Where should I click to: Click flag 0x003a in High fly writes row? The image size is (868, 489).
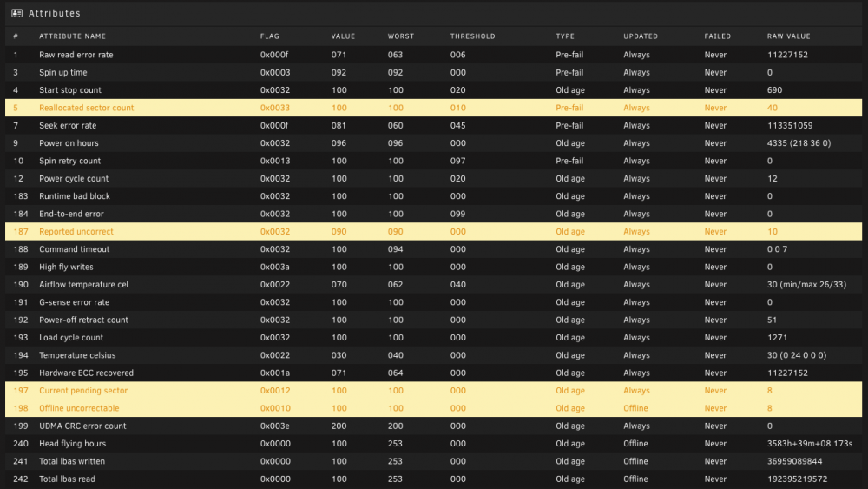(275, 267)
